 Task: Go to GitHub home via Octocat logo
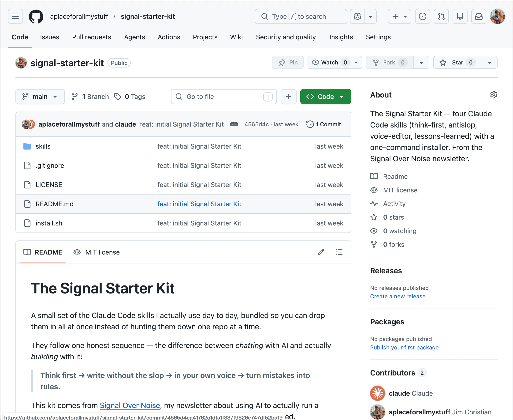tap(36, 16)
